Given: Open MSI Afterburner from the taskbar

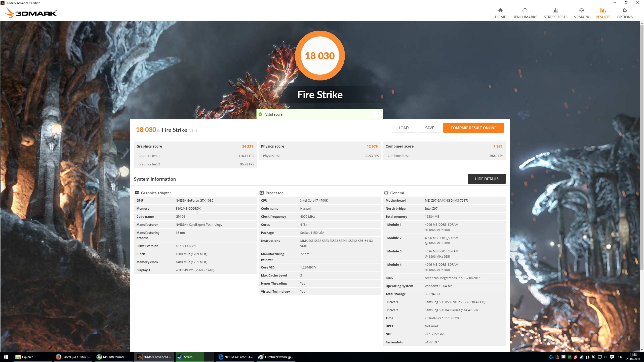Looking at the screenshot, I should click(x=113, y=357).
